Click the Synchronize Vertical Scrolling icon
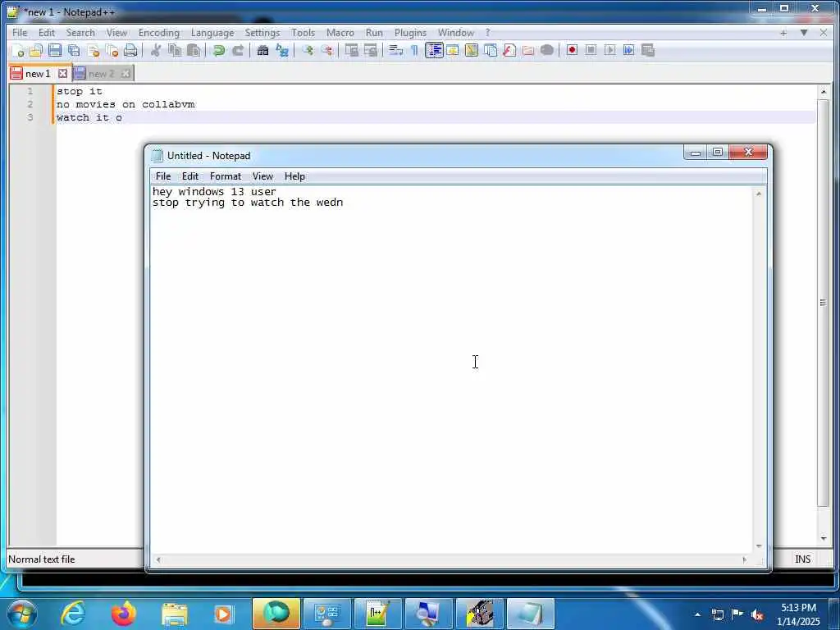Image resolution: width=840 pixels, height=630 pixels. coord(351,50)
